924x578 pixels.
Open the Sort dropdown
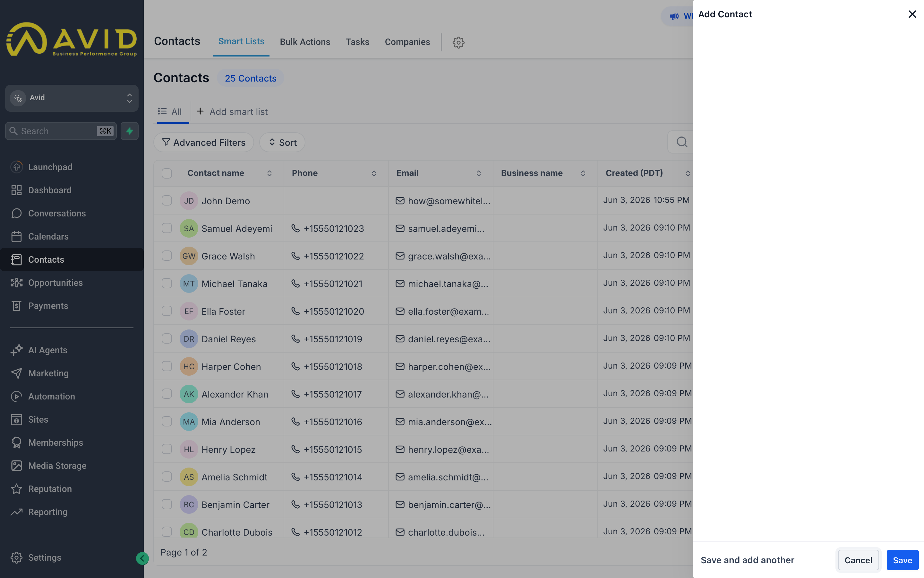[x=282, y=142]
